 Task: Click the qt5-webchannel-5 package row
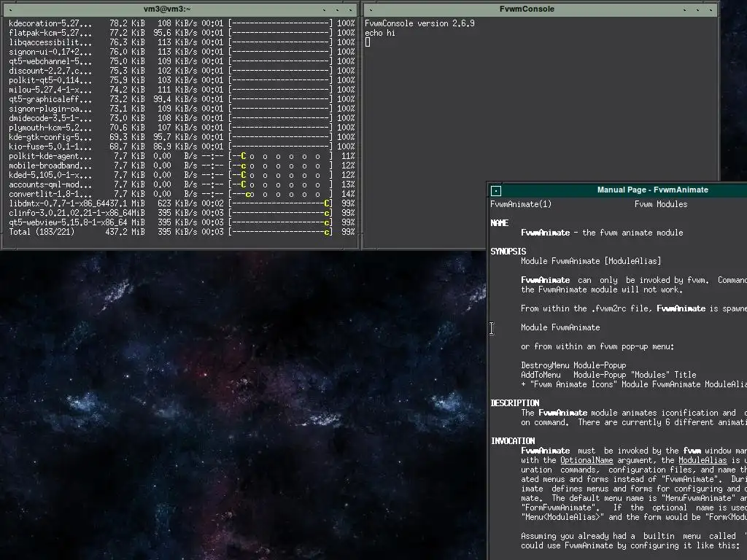click(182, 61)
